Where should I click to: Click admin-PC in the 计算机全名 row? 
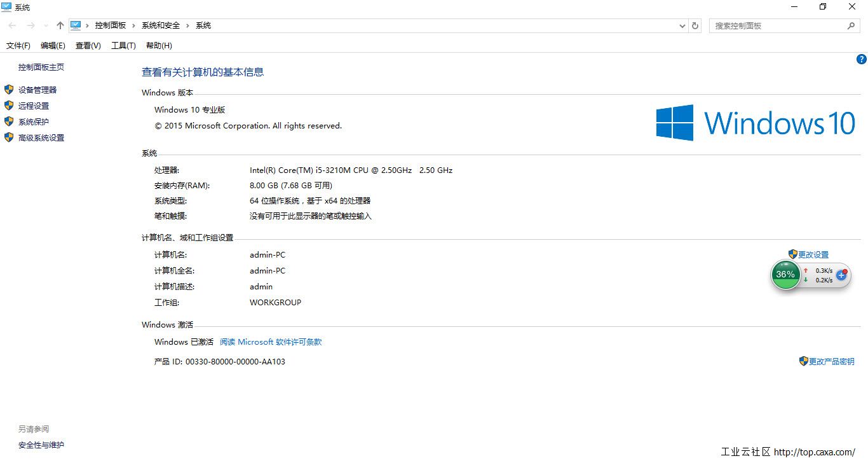[268, 271]
